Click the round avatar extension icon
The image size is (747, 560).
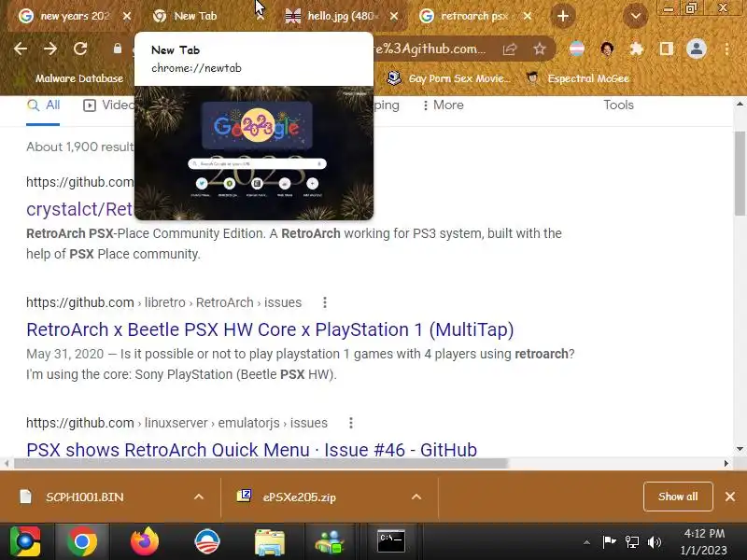[x=607, y=49]
